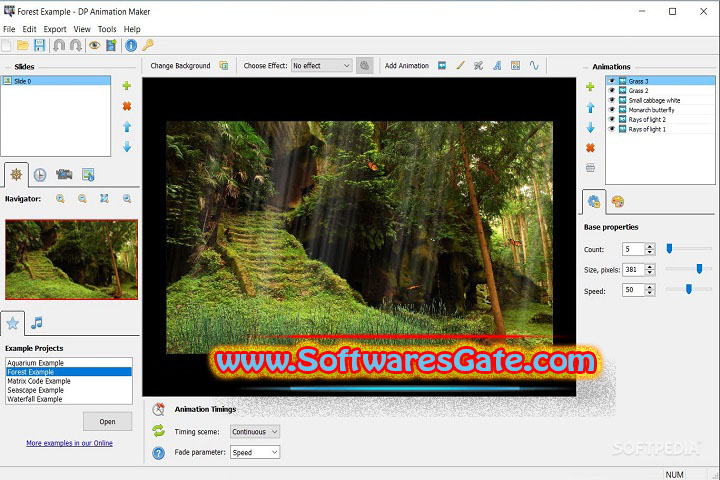The image size is (720, 480).
Task: Click the Redo arrow icon
Action: coord(76,45)
